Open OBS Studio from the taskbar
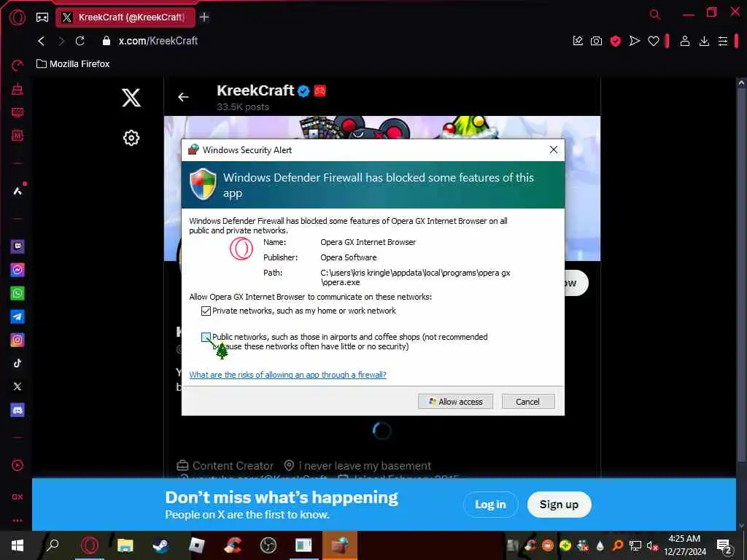This screenshot has height=560, width=747. pyautogui.click(x=268, y=545)
